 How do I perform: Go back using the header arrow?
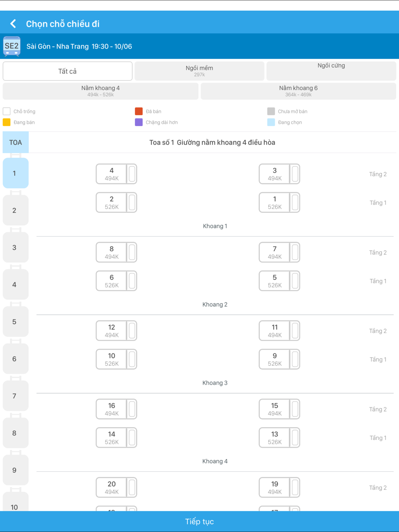pyautogui.click(x=13, y=24)
